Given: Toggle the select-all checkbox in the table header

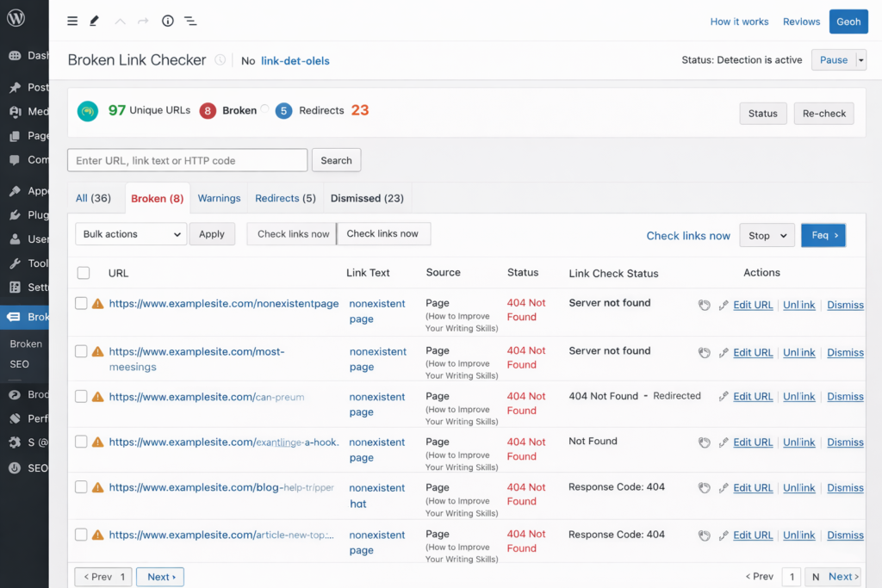Looking at the screenshot, I should click(84, 272).
